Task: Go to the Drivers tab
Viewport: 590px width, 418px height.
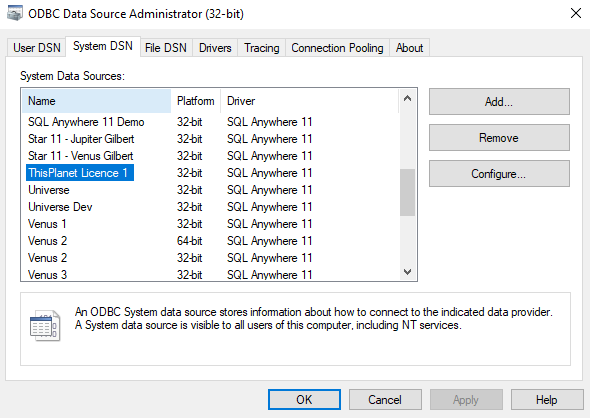Action: coord(215,48)
